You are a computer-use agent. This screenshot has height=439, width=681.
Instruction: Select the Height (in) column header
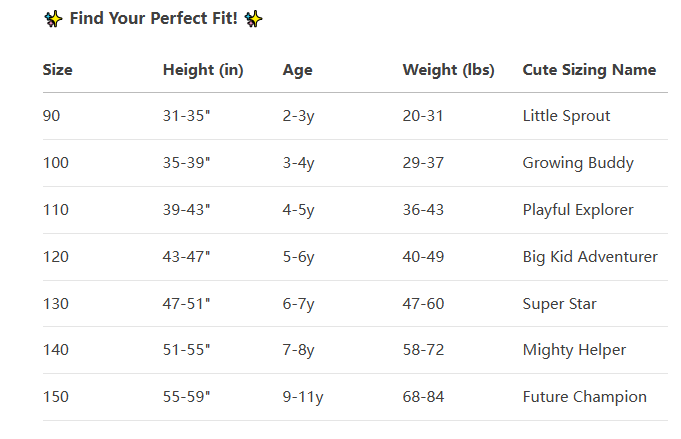point(203,70)
